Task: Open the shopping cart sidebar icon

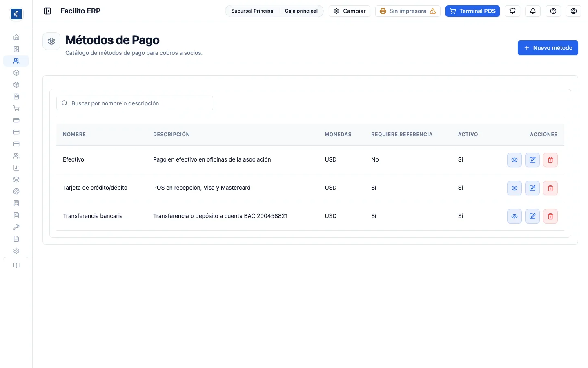Action: (x=16, y=108)
